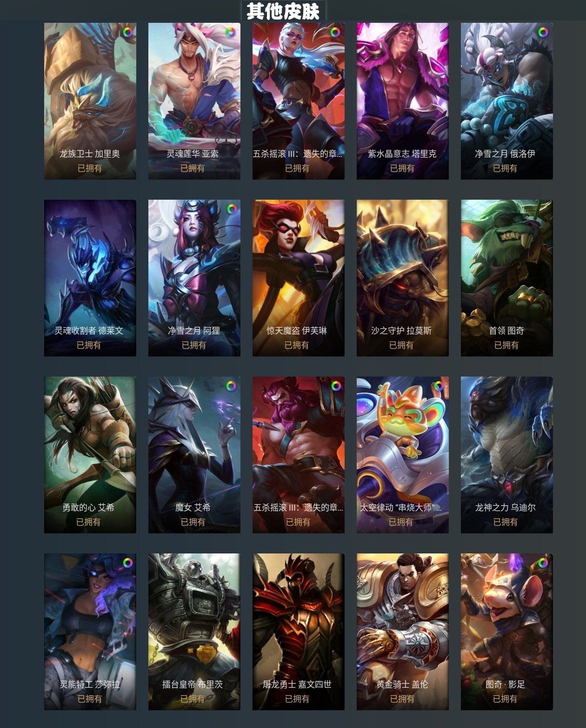Screen dimensions: 586x728
Task: Click chroma icon on purple-bearded 五杀摇滚 III card
Action: pos(335,386)
